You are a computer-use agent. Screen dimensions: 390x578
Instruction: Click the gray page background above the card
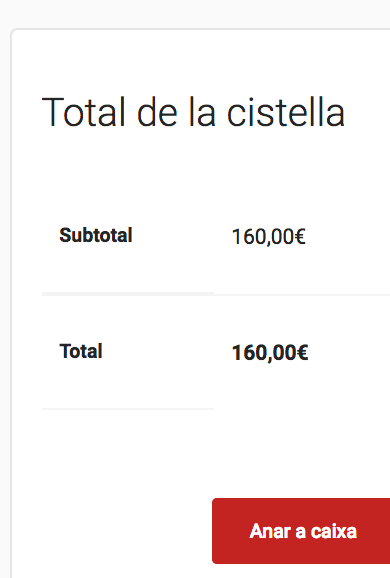[x=195, y=13]
